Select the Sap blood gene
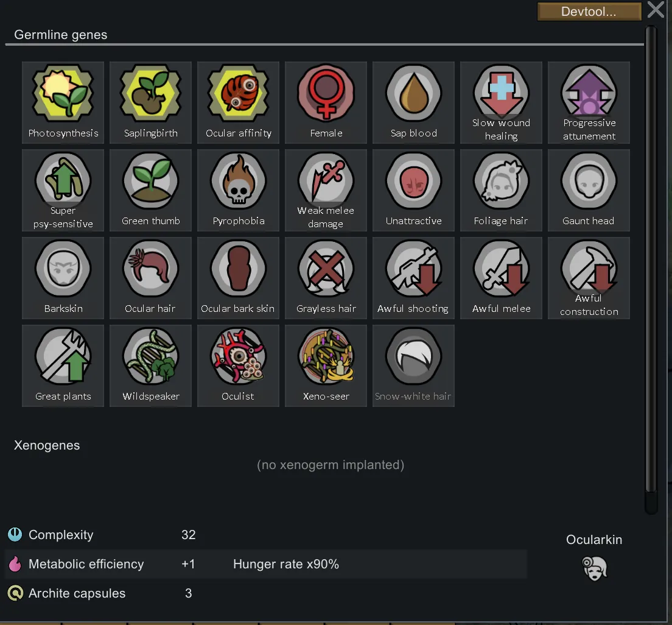The width and height of the screenshot is (672, 625). [413, 102]
